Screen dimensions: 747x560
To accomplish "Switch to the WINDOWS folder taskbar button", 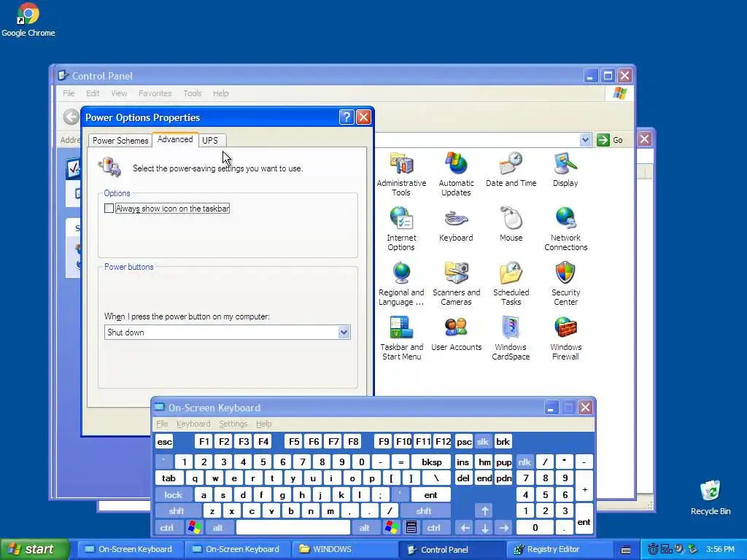I will click(344, 550).
